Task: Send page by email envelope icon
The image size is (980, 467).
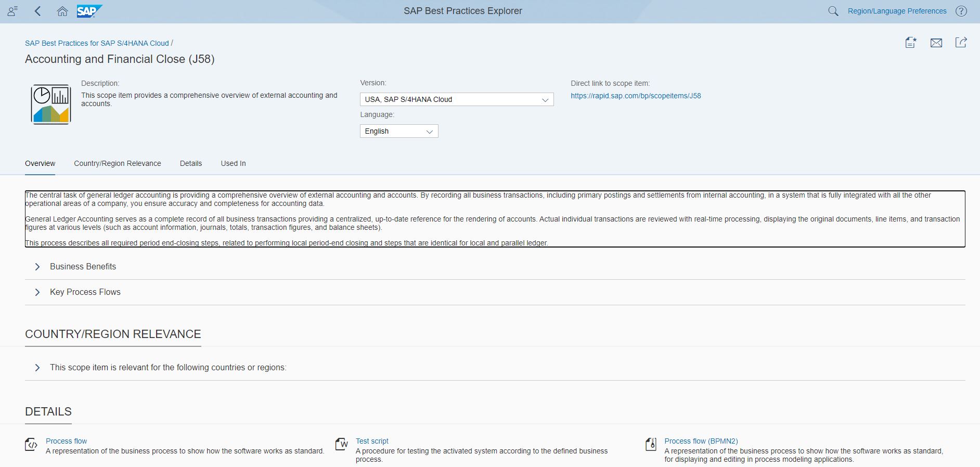Action: tap(936, 43)
